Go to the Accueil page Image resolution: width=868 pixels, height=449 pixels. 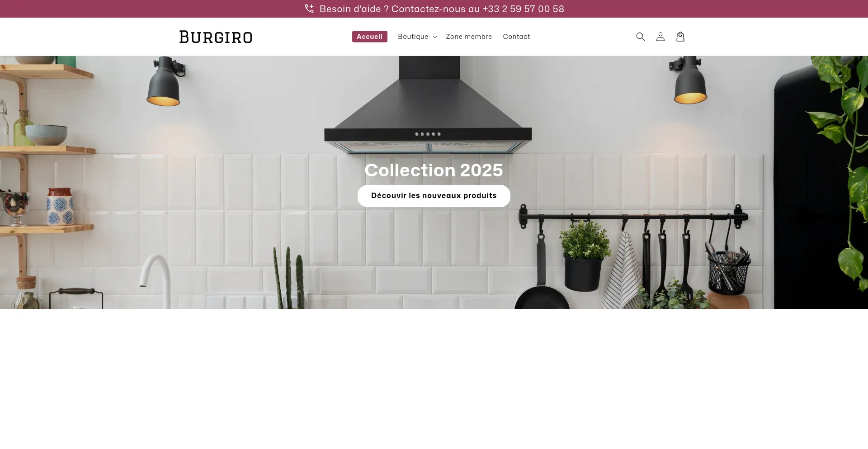tap(369, 37)
